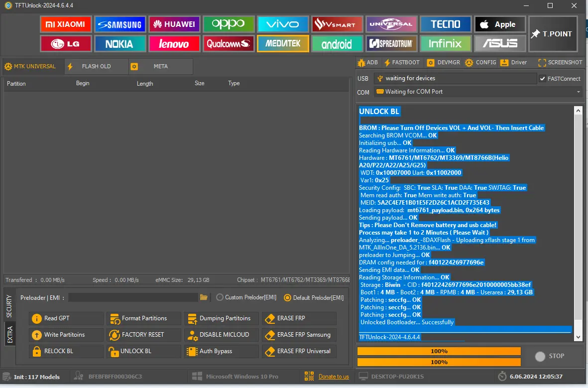The image size is (588, 388).
Task: Select the Oppo brand icon
Action: coord(229,24)
